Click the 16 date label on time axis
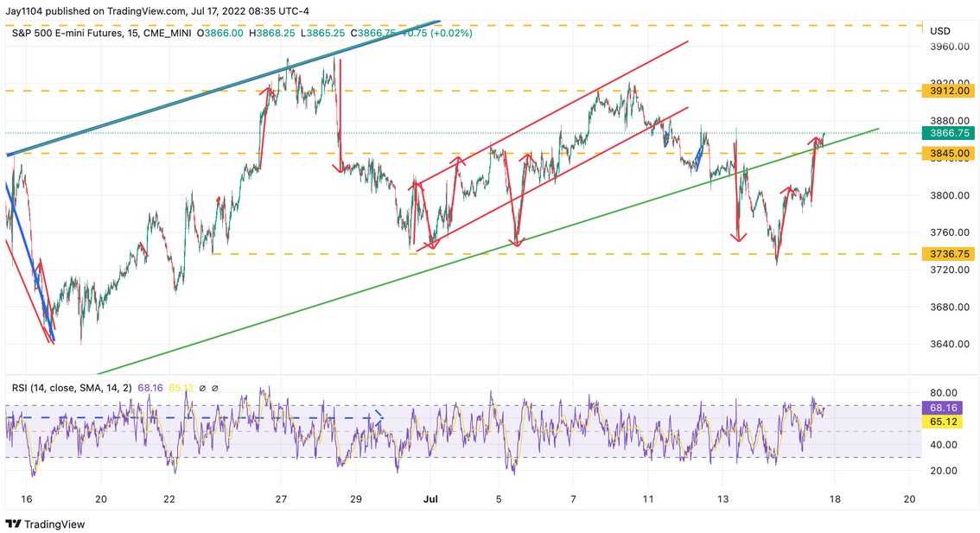This screenshot has width=980, height=533. [x=26, y=499]
